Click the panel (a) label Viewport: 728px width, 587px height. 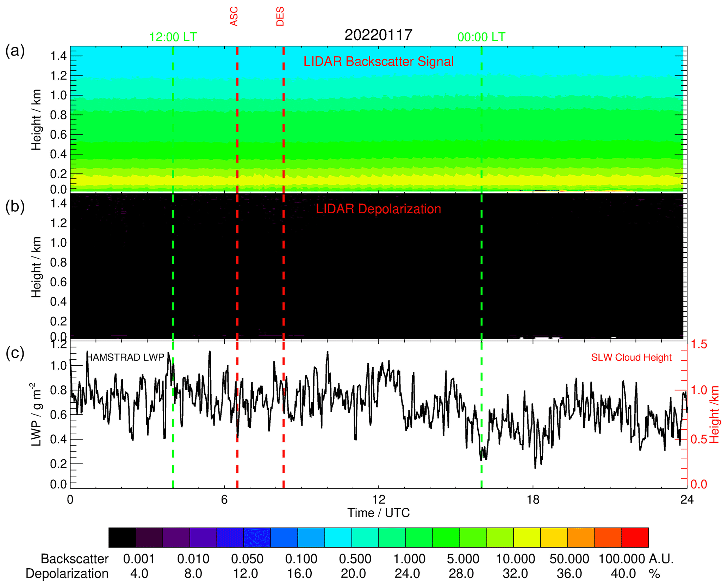(x=15, y=51)
